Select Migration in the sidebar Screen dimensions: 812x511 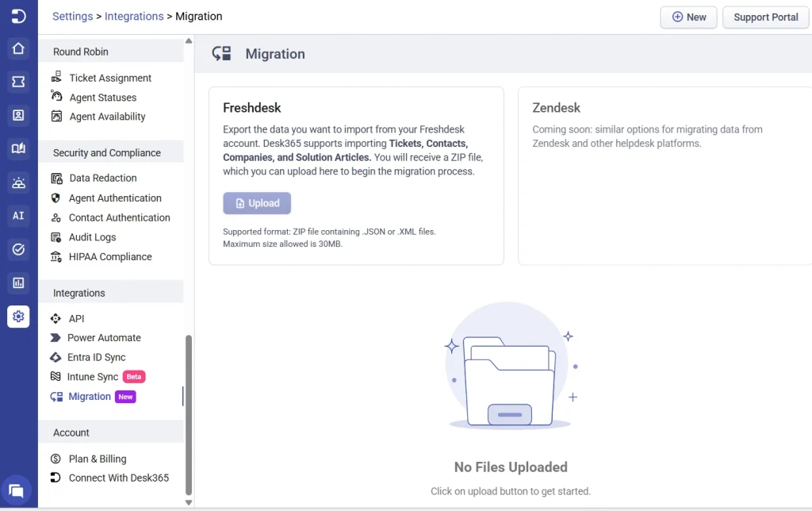(90, 397)
